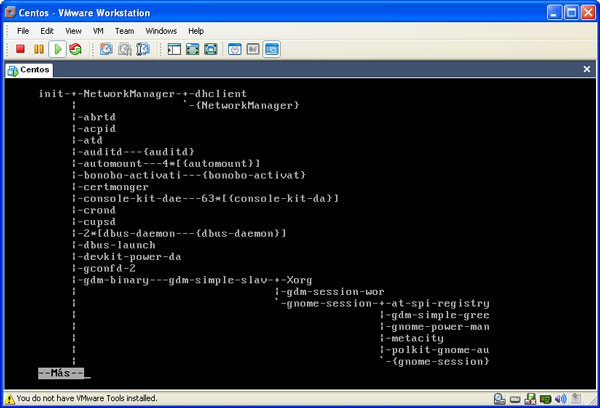Image resolution: width=600 pixels, height=408 pixels.
Task: Expand the Windows menu
Action: click(161, 31)
